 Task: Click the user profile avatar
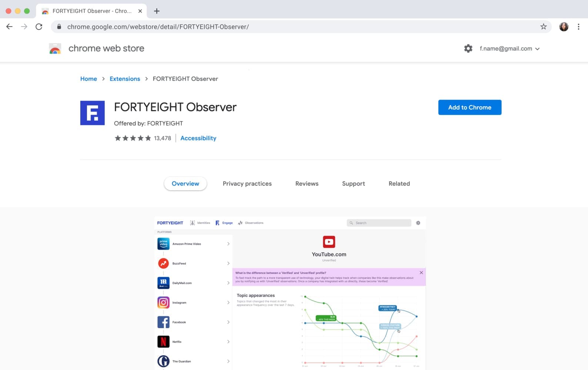pyautogui.click(x=564, y=27)
